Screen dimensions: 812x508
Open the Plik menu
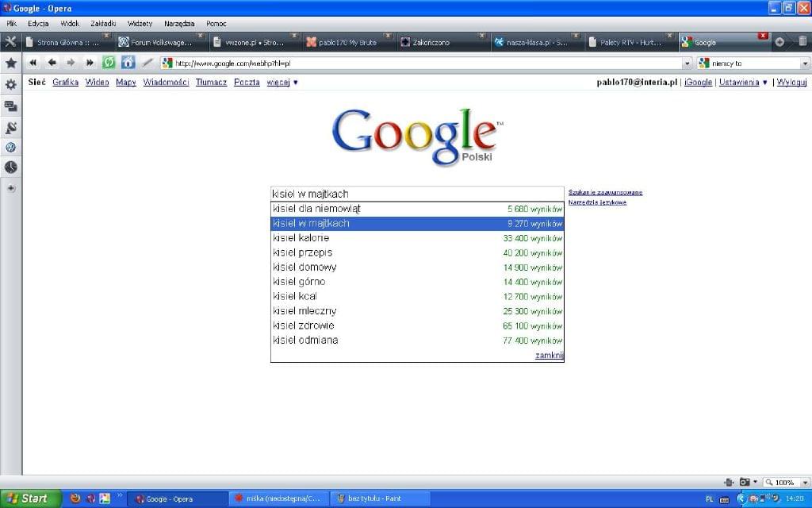tap(11, 23)
